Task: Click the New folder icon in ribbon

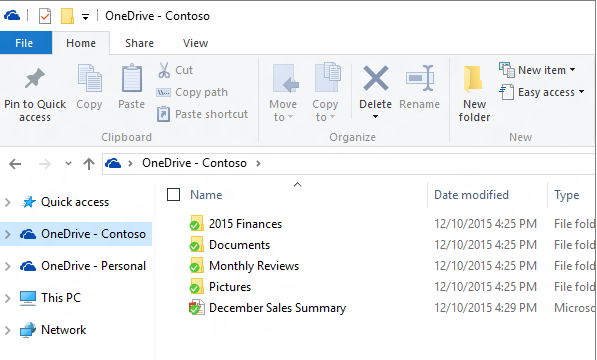Action: click(473, 79)
